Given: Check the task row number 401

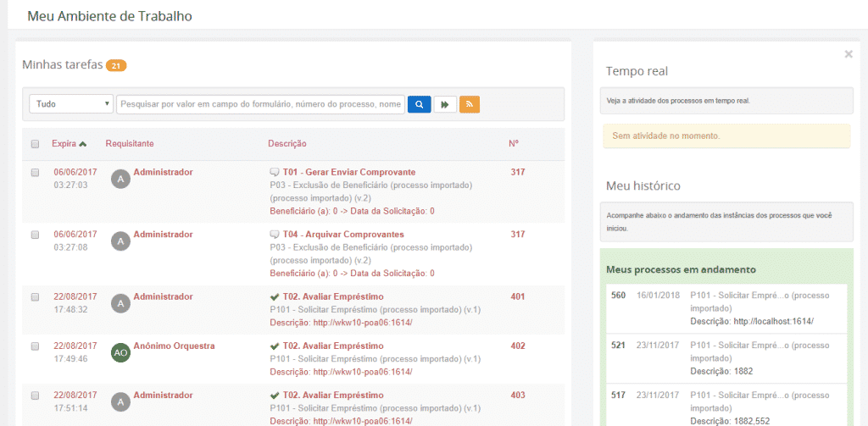Looking at the screenshot, I should coord(35,297).
